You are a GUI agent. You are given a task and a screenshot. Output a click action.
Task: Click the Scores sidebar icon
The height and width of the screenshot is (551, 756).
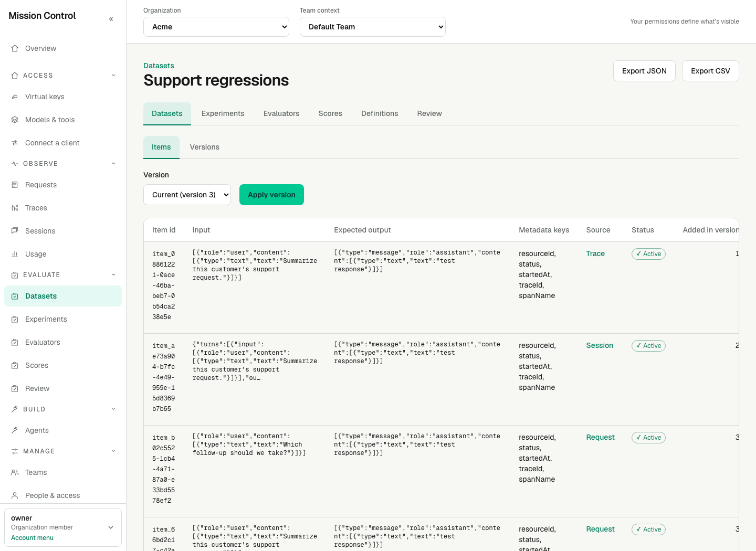(x=15, y=365)
